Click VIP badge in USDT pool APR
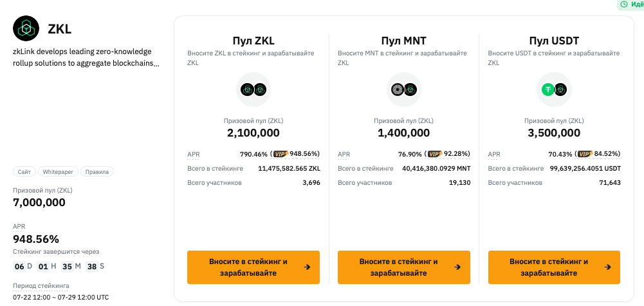 click(585, 154)
